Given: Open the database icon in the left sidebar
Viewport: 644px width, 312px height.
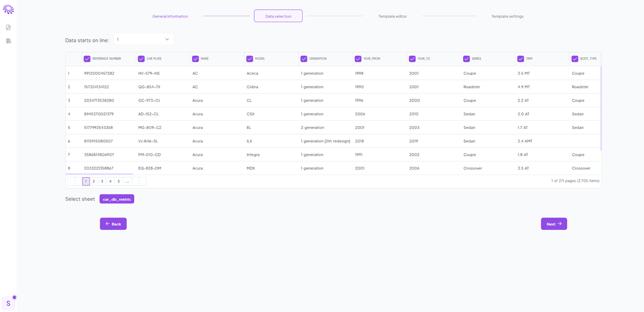Looking at the screenshot, I should [8, 40].
